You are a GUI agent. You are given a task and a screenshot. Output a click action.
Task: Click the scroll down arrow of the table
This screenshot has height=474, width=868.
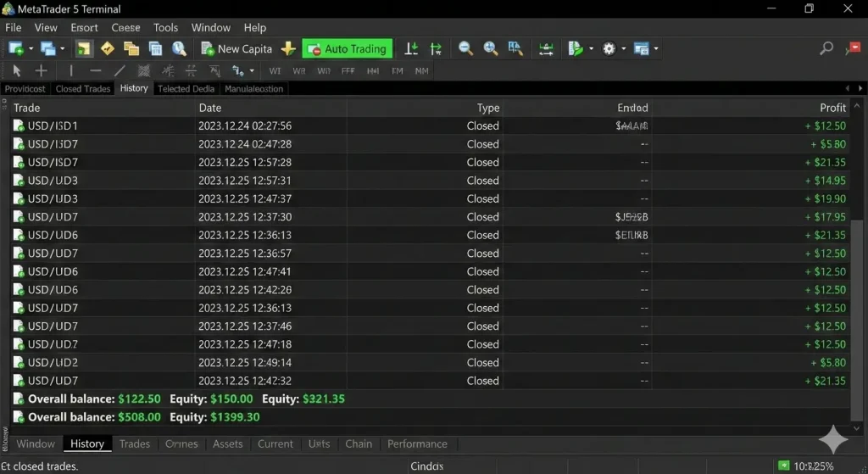point(856,428)
